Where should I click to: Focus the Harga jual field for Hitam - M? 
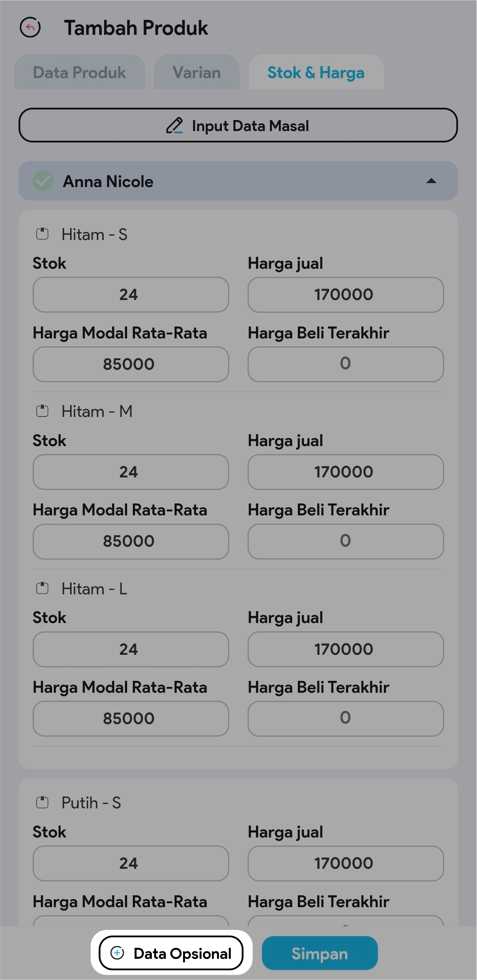[346, 472]
